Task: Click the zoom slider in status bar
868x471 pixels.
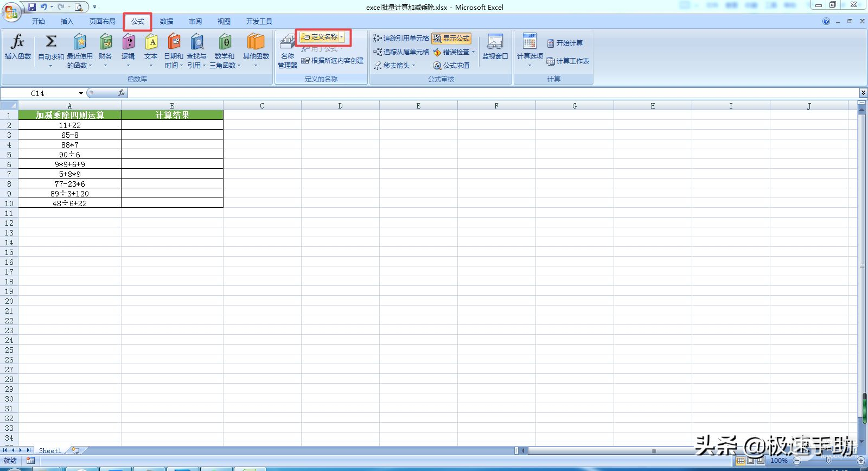Action: 828,461
